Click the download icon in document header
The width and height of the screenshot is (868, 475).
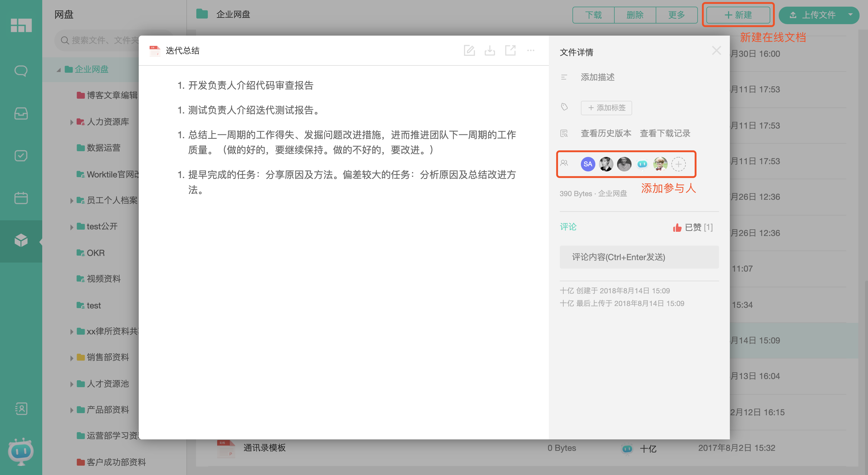(489, 51)
